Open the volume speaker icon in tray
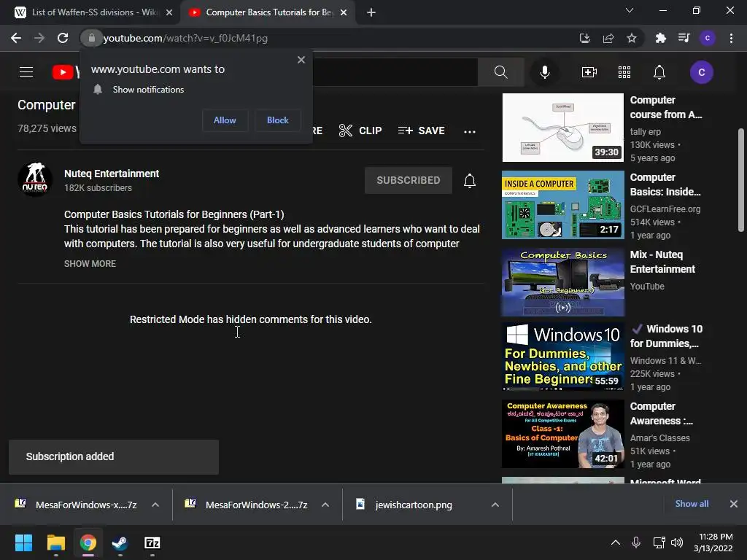This screenshot has width=747, height=560. point(676,542)
